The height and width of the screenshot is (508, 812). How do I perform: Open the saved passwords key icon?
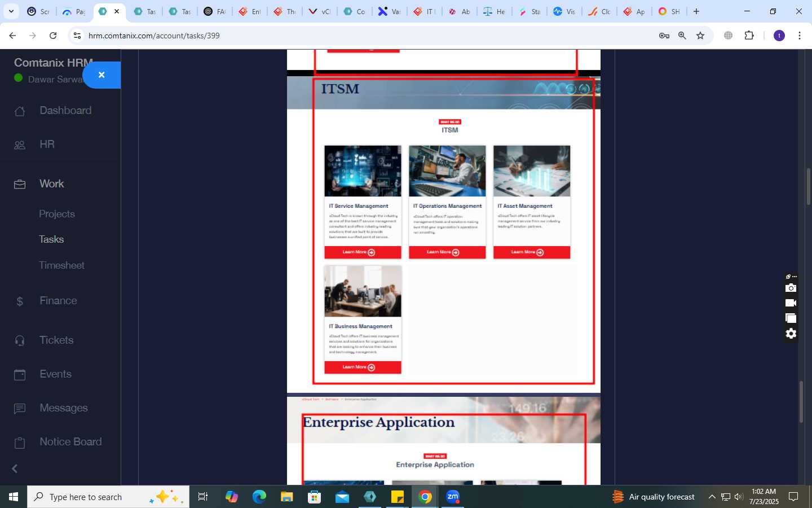pos(664,36)
